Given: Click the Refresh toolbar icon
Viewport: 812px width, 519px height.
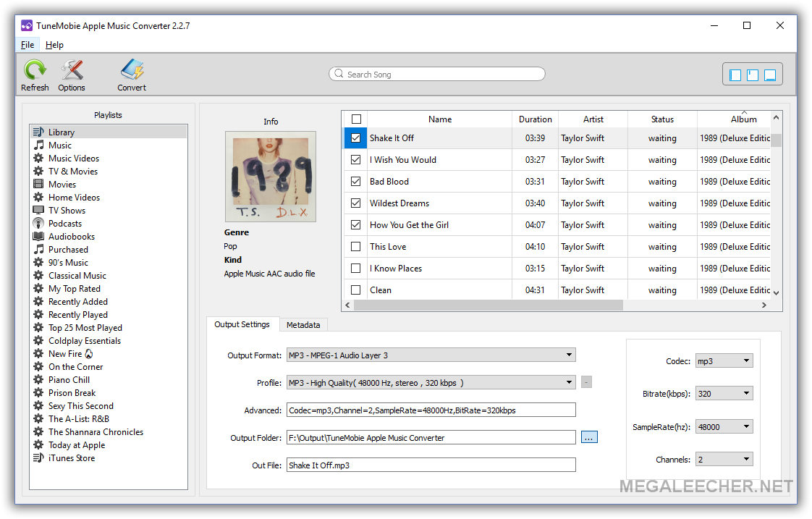Looking at the screenshot, I should 35,70.
